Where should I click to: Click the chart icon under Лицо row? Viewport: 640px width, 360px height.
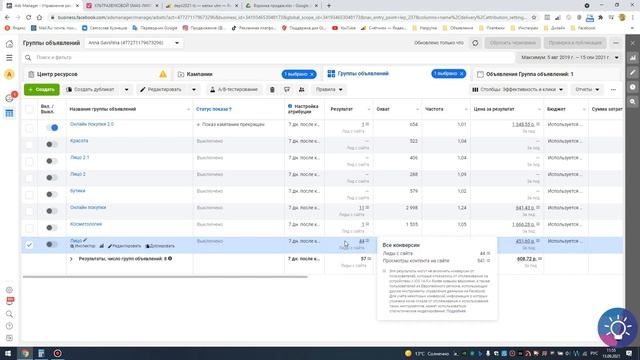[x=102, y=246]
